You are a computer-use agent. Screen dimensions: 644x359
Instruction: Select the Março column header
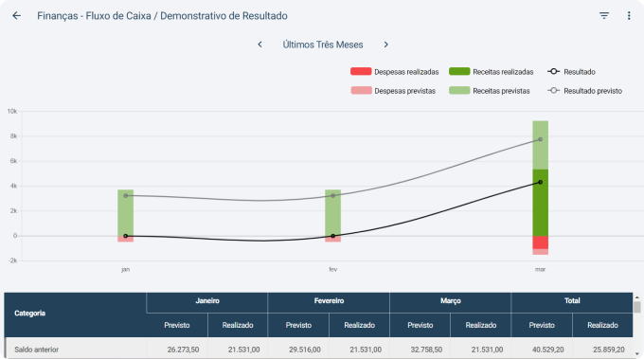pos(451,302)
